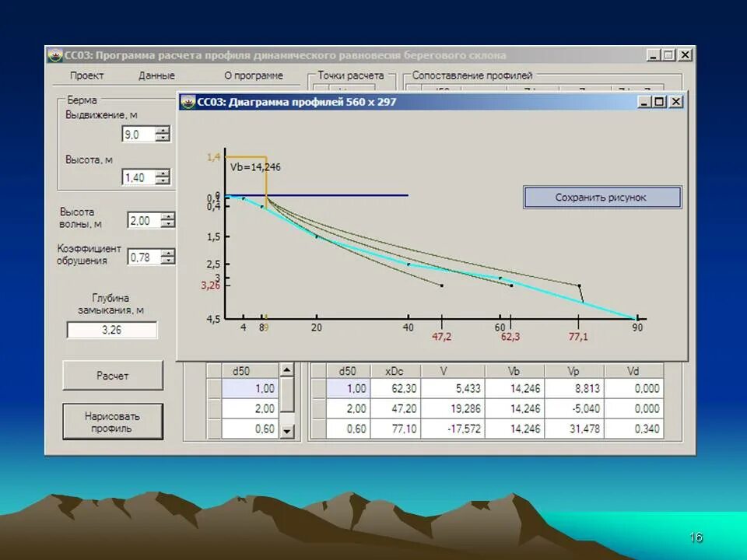747x560 pixels.
Task: Close the main CC03 program window
Action: pyautogui.click(x=685, y=55)
